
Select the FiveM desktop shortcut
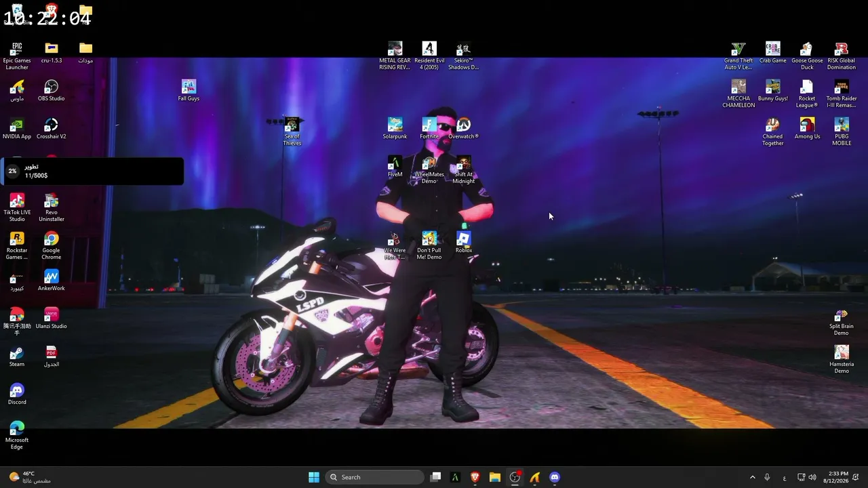395,167
